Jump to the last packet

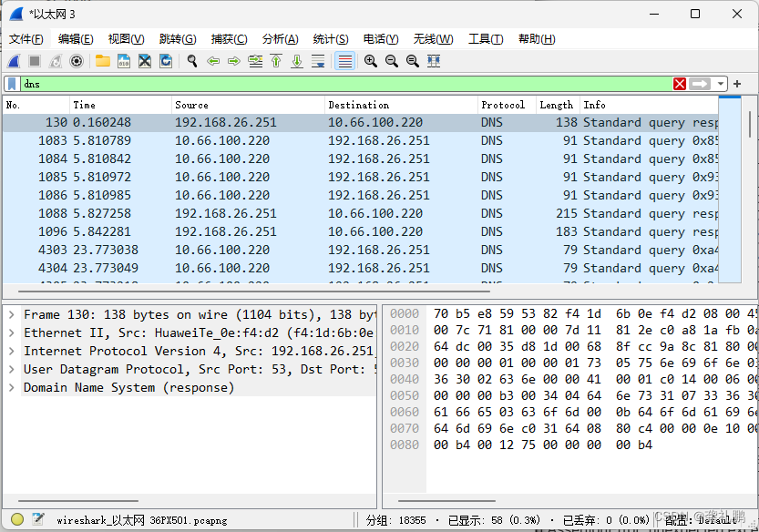pos(297,61)
